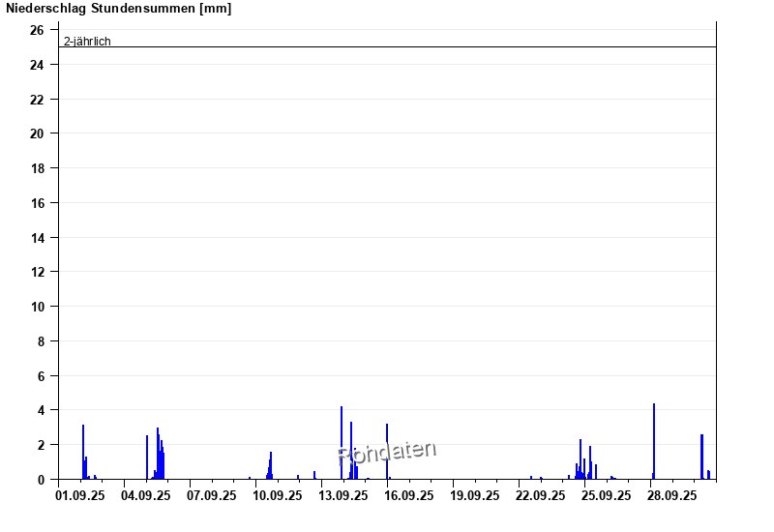Screen dimensions: 774x532
Task: Click the 13.09.25 x-axis label
Action: coord(343,496)
